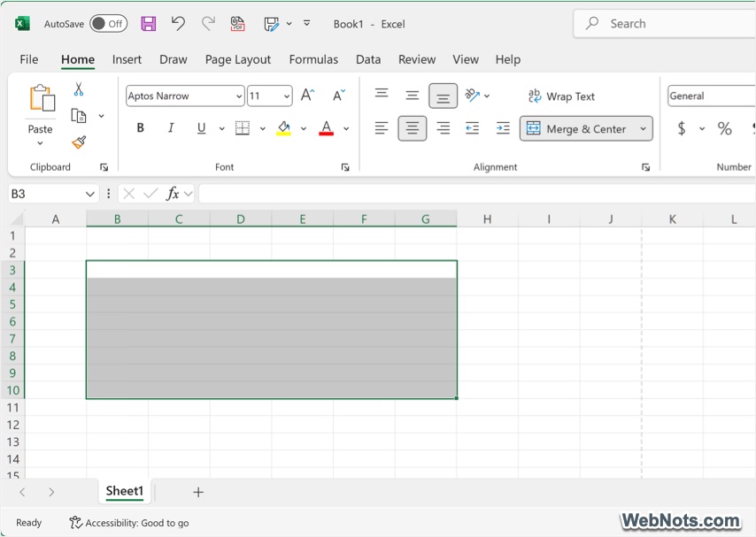Screen dimensions: 756x537
Task: Toggle AutoSave switch
Action: coord(109,24)
